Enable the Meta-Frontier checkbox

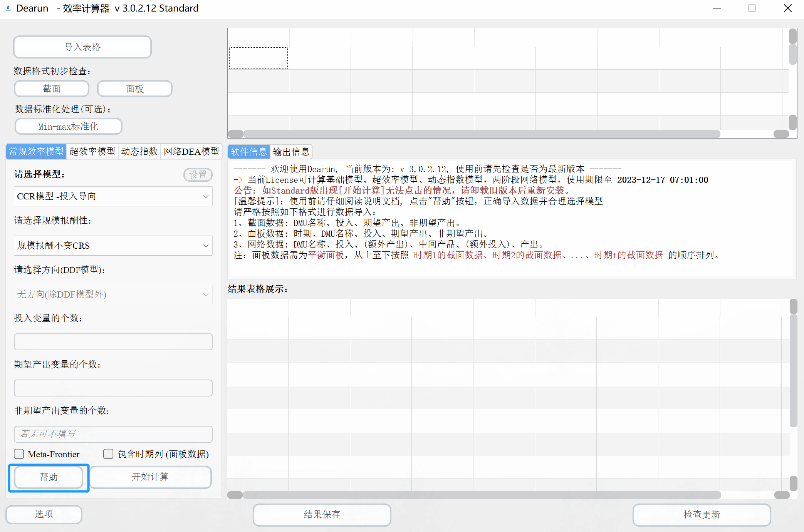point(19,454)
